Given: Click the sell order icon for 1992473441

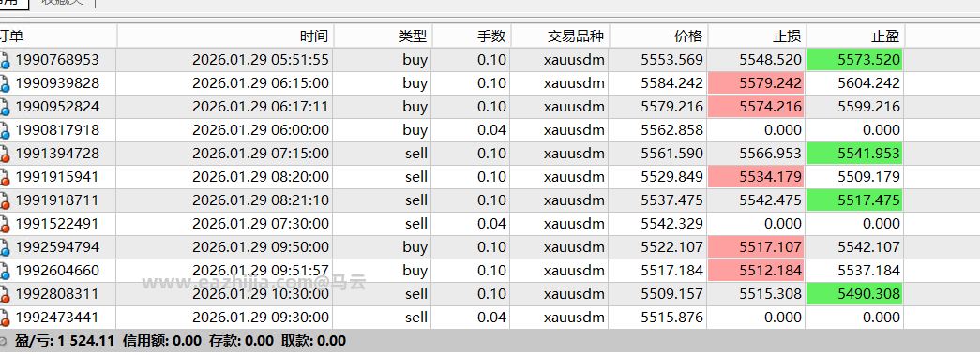Looking at the screenshot, I should click(x=5, y=318).
